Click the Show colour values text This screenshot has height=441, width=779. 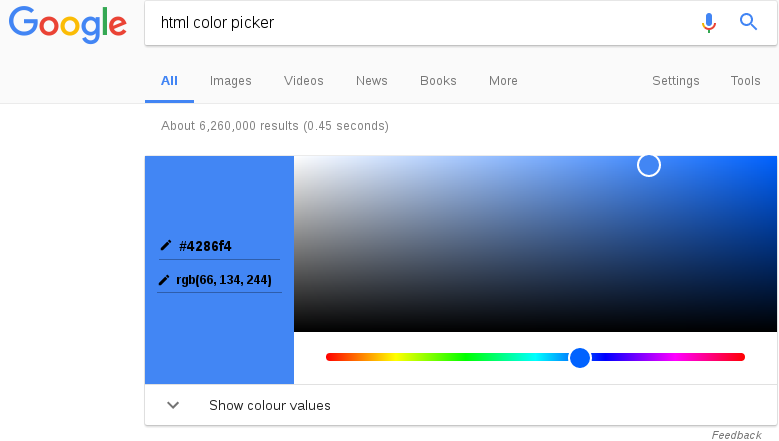click(x=270, y=405)
